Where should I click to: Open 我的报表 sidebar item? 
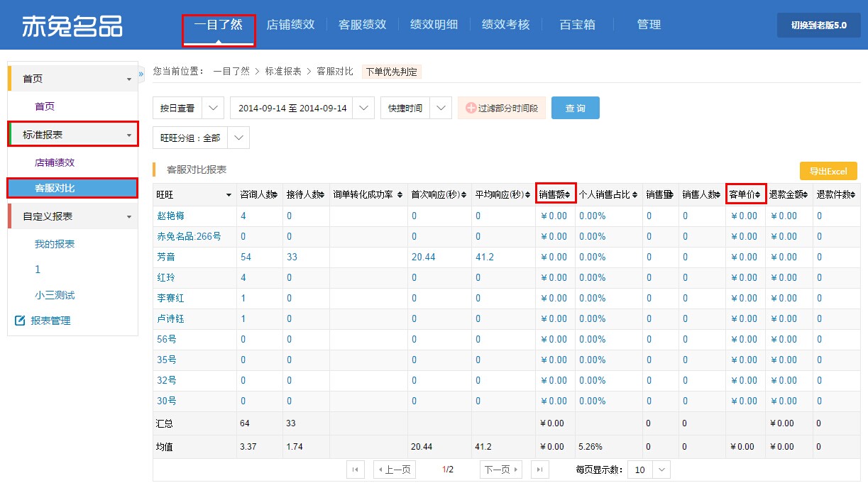click(55, 244)
